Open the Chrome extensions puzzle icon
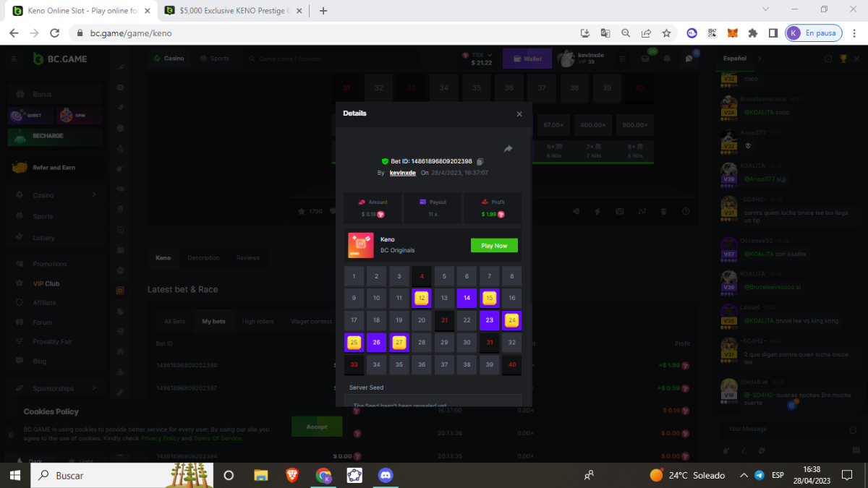 pos(752,33)
